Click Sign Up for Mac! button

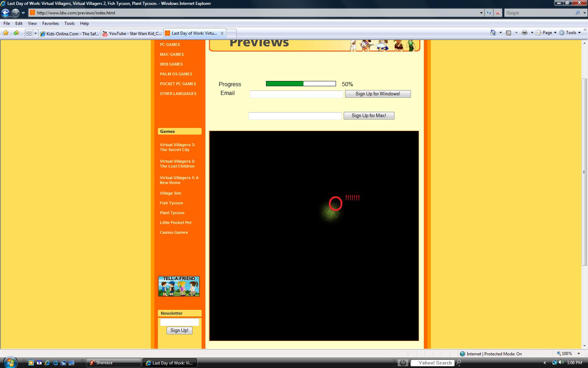[x=369, y=116]
